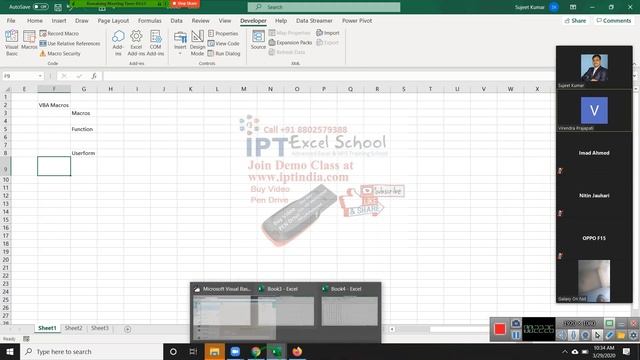Toggle recorder speaker audio icon

click(x=562, y=335)
